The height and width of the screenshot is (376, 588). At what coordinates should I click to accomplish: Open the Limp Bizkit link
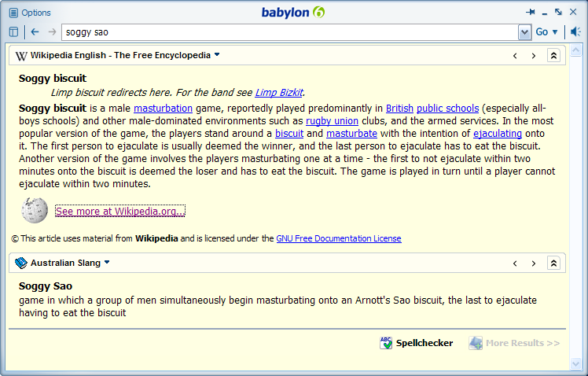click(x=279, y=92)
